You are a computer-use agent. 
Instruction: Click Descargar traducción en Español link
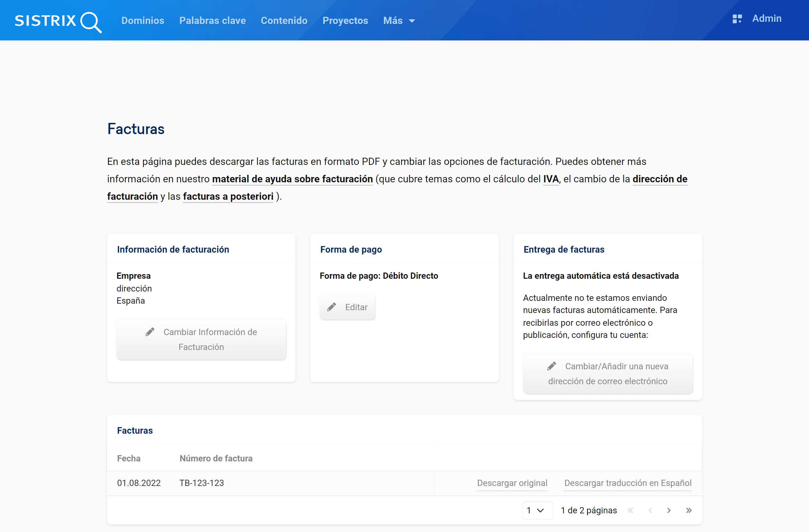(628, 483)
